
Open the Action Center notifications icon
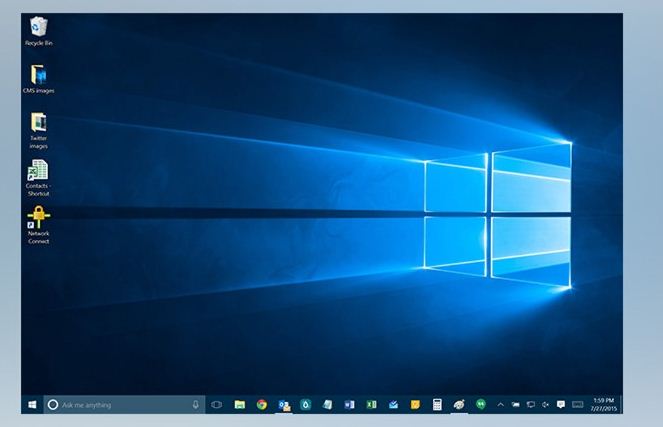[561, 405]
